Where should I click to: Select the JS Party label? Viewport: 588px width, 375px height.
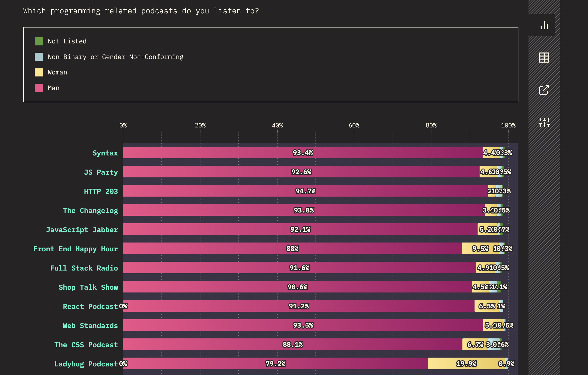coord(101,172)
